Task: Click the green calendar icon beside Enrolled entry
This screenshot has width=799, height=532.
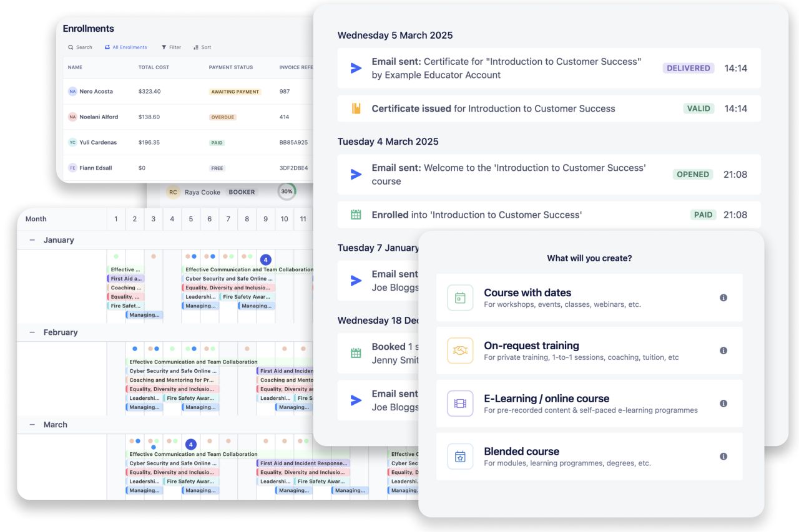Action: click(x=356, y=215)
